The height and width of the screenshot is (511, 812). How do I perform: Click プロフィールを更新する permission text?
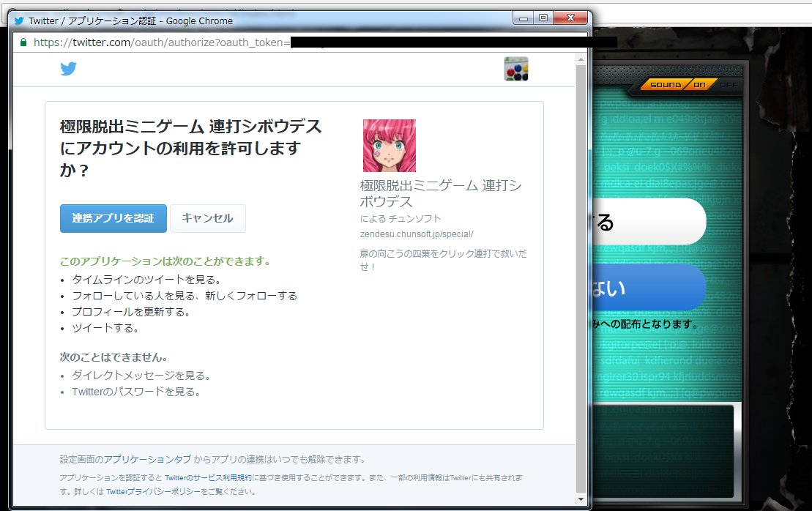click(x=131, y=312)
